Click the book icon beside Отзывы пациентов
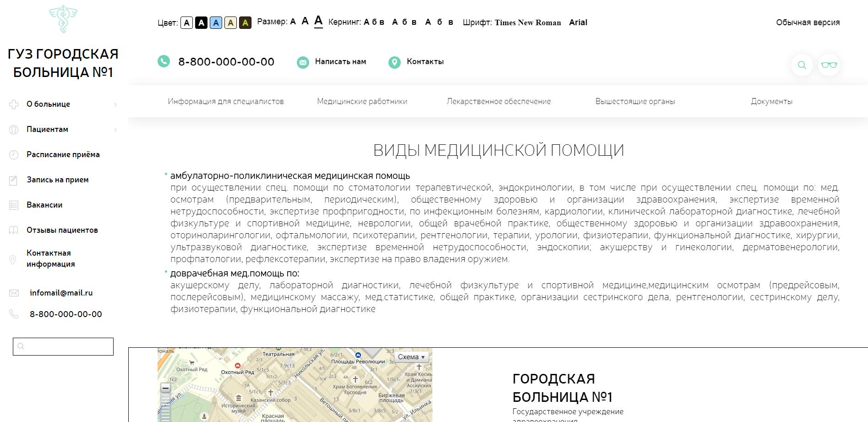 pos(14,230)
